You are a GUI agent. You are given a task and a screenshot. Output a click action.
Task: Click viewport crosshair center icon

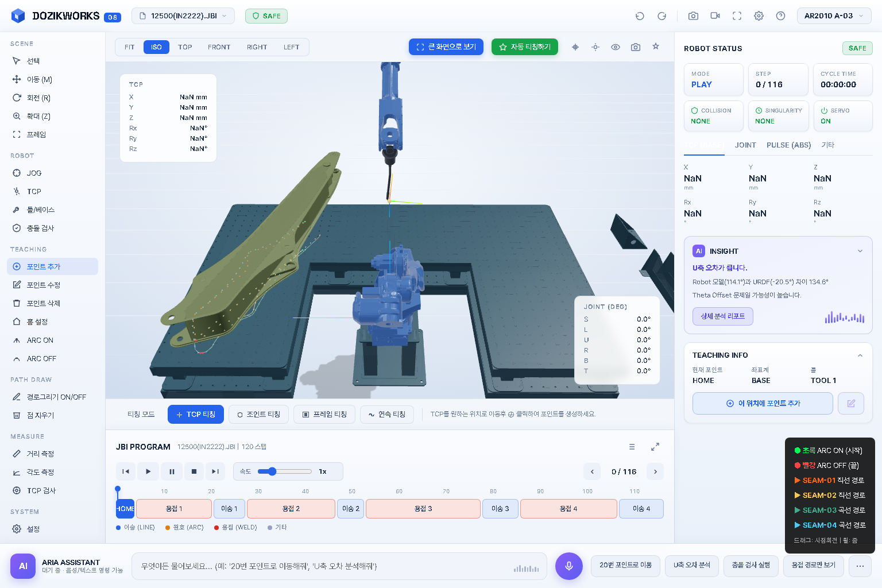[575, 47]
